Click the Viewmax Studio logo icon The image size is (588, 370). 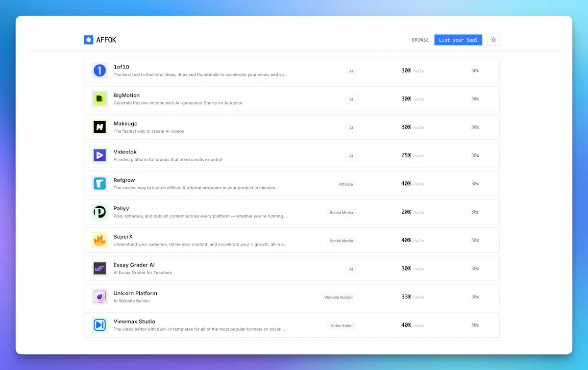[x=99, y=325]
